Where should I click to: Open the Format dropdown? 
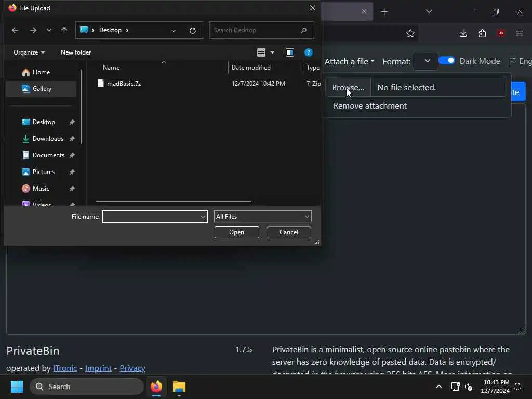pyautogui.click(x=425, y=61)
